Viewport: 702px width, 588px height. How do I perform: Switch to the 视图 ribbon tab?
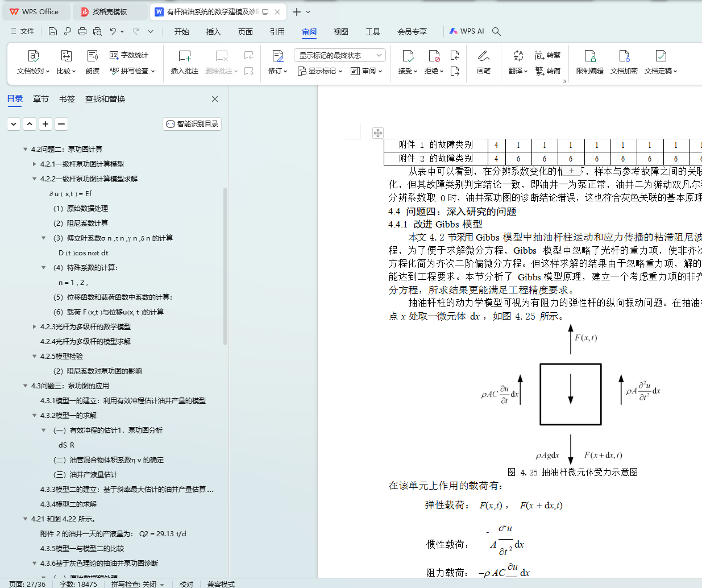341,32
